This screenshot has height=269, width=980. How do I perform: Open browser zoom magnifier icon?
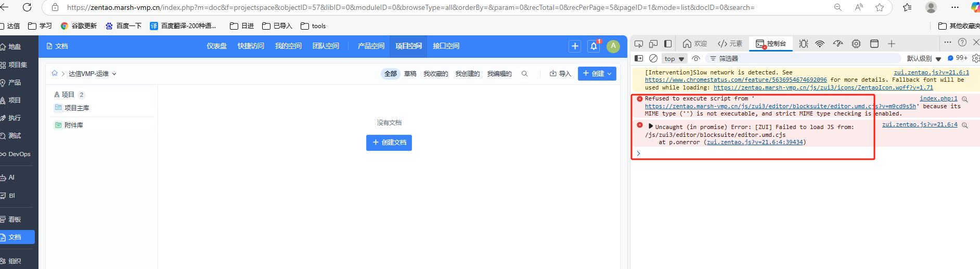838,7
